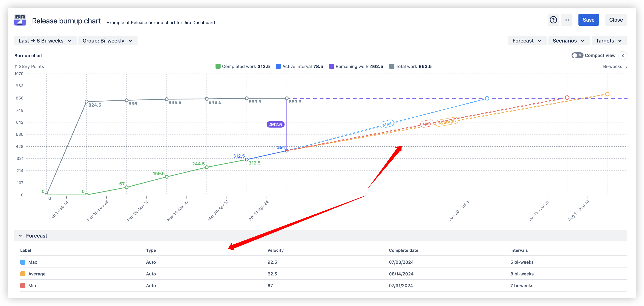Click the Total work gray legend swatch

point(391,66)
